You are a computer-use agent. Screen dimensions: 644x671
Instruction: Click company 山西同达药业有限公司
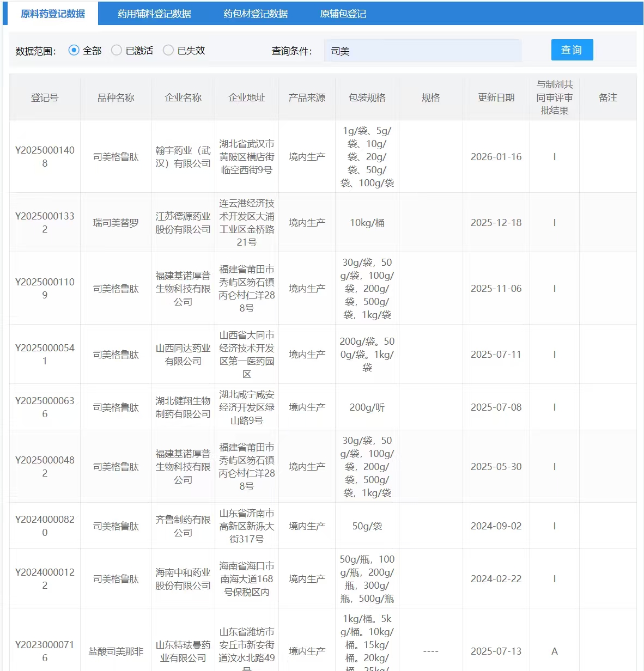point(183,355)
